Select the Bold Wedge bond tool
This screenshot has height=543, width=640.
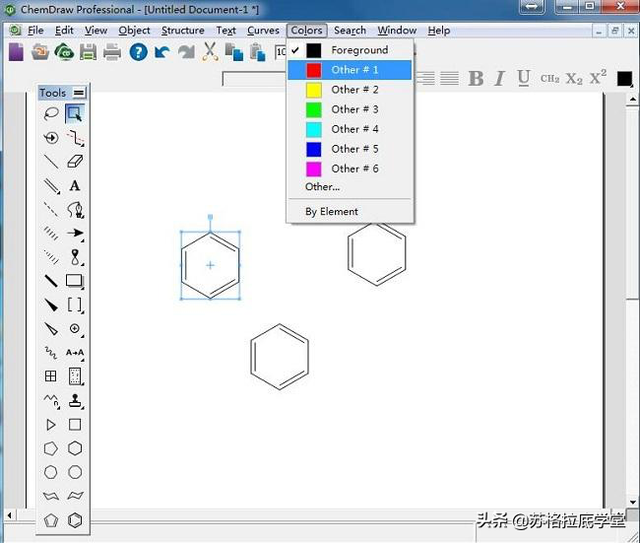(x=51, y=305)
